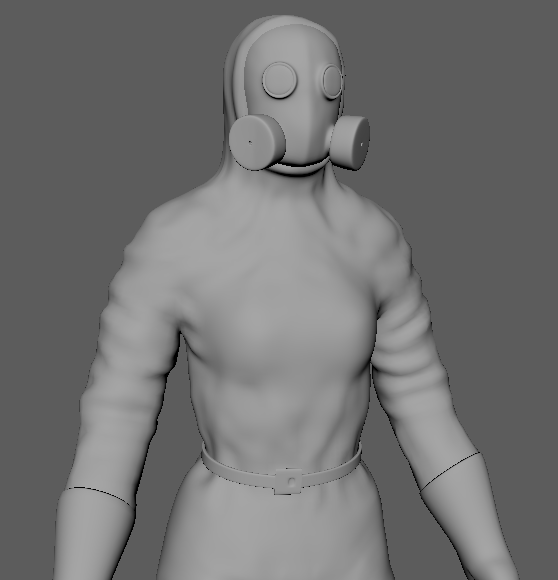Select the glove on the screen-right arm
This screenshot has width=558, height=580.
pyautogui.click(x=470, y=518)
